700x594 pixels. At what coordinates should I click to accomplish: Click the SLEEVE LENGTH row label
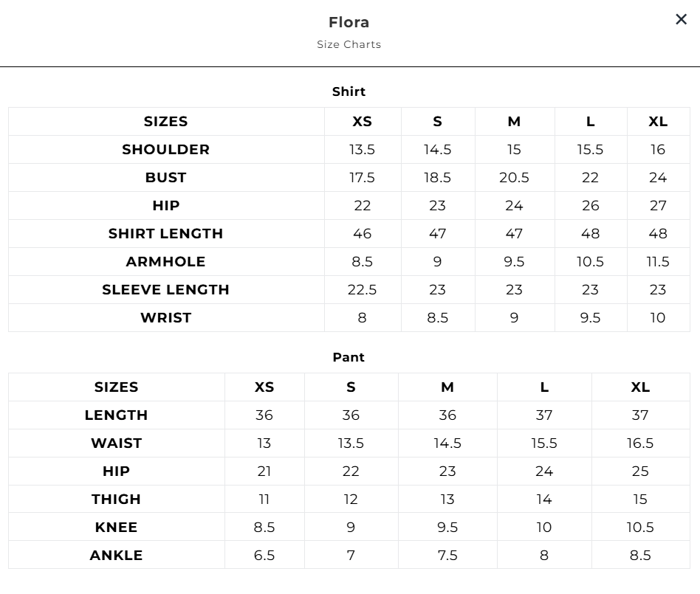(x=166, y=290)
